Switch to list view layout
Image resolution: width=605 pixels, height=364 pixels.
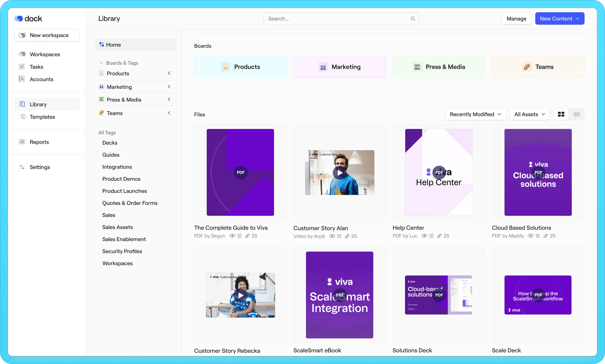click(576, 114)
